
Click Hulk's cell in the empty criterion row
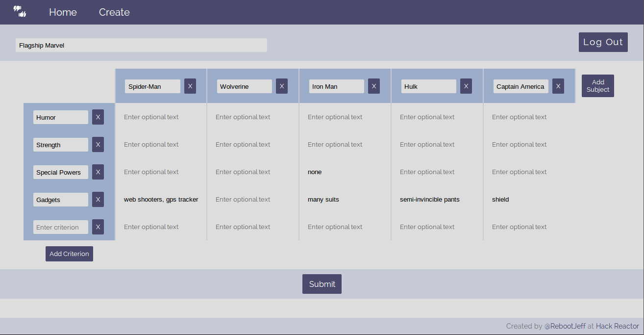pos(437,227)
